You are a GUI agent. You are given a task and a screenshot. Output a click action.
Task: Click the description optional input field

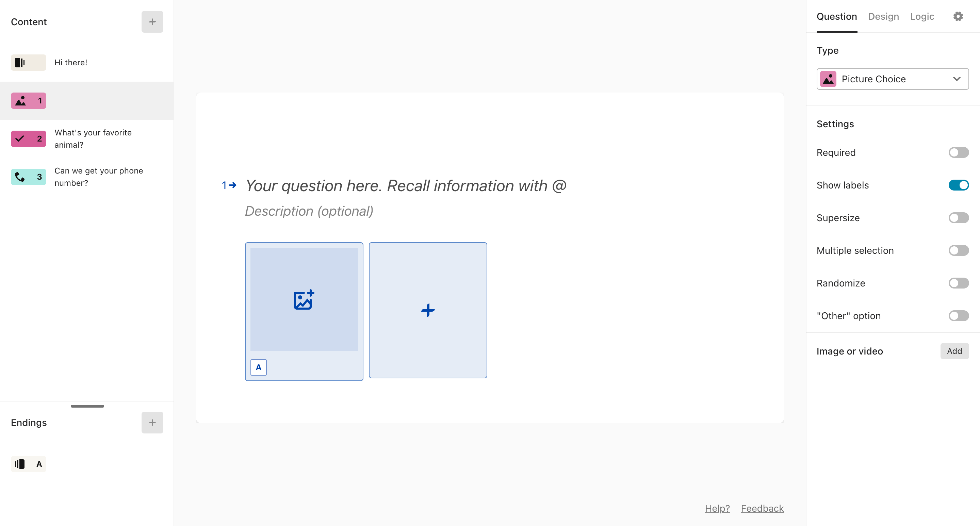[x=309, y=211]
